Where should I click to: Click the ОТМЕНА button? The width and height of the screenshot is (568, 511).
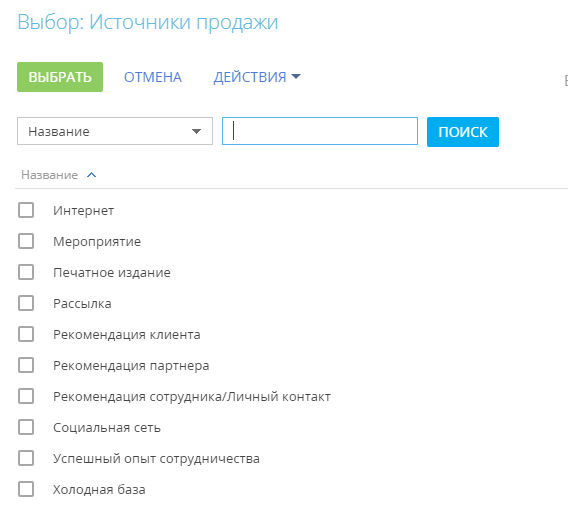[x=153, y=77]
